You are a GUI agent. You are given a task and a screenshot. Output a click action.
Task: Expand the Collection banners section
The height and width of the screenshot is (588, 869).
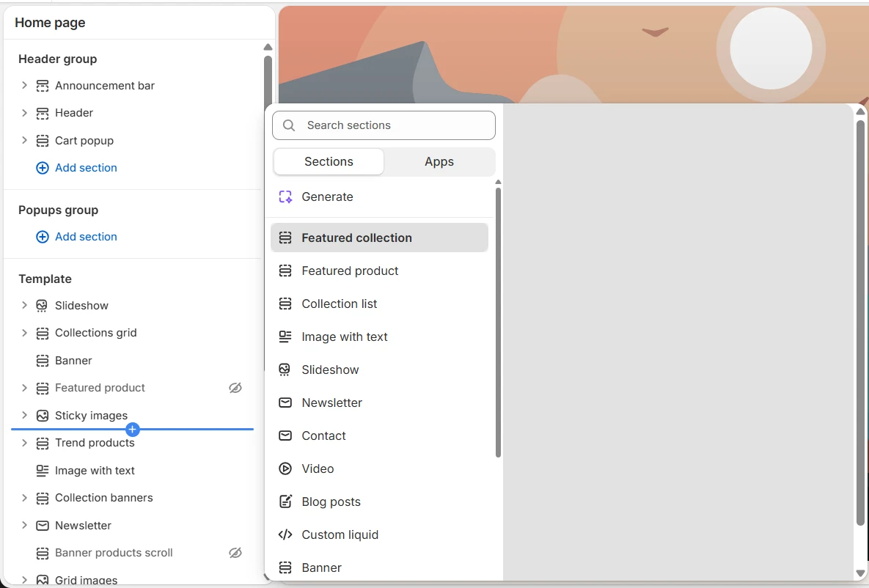[24, 498]
